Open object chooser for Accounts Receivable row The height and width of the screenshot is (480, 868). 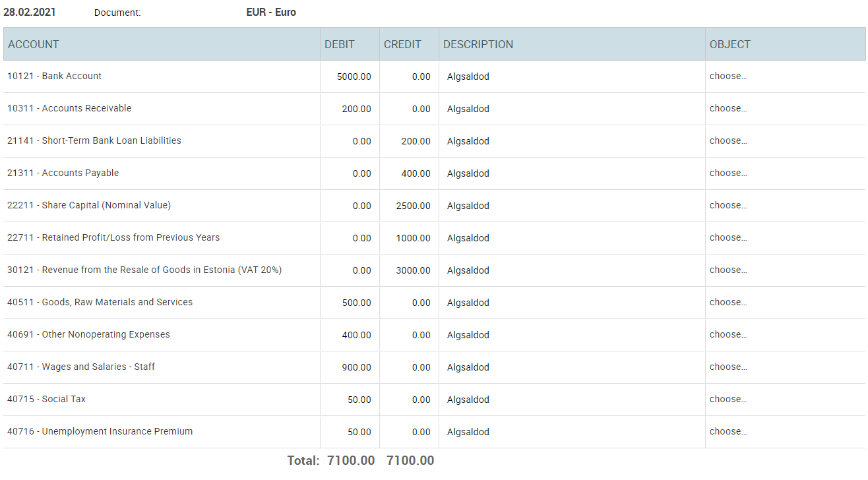coord(728,108)
